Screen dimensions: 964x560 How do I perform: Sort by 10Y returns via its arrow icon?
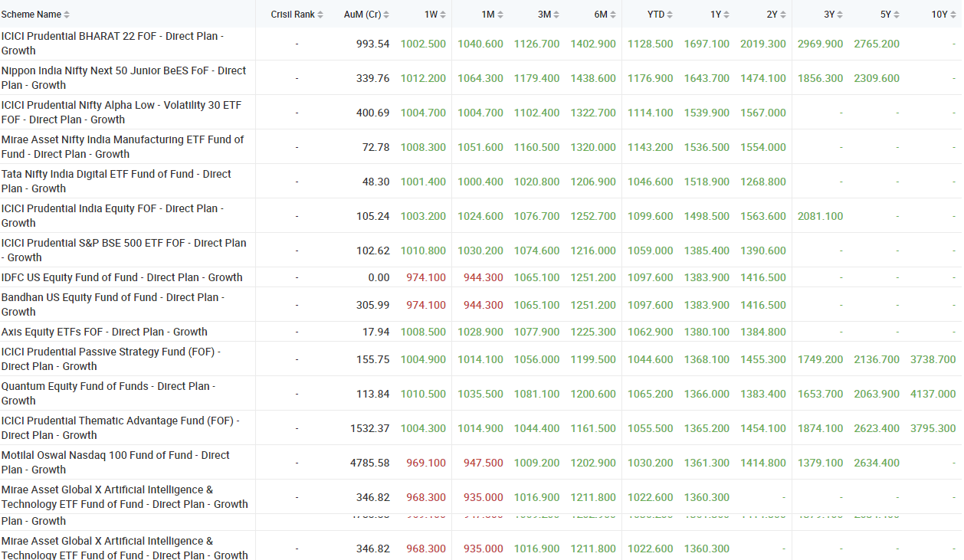click(954, 15)
